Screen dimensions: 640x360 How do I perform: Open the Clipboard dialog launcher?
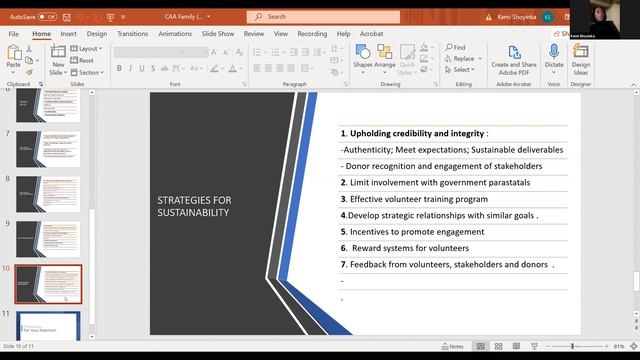tap(41, 84)
